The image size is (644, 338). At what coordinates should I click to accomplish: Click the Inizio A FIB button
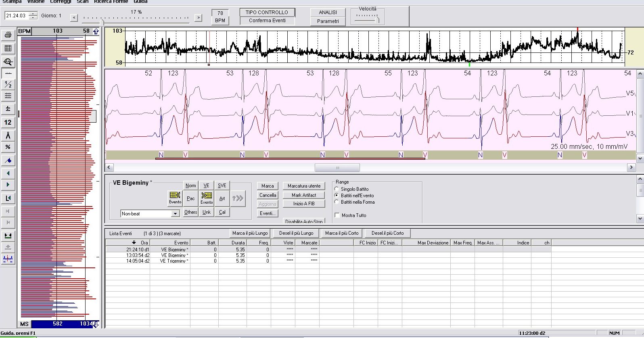tap(304, 204)
